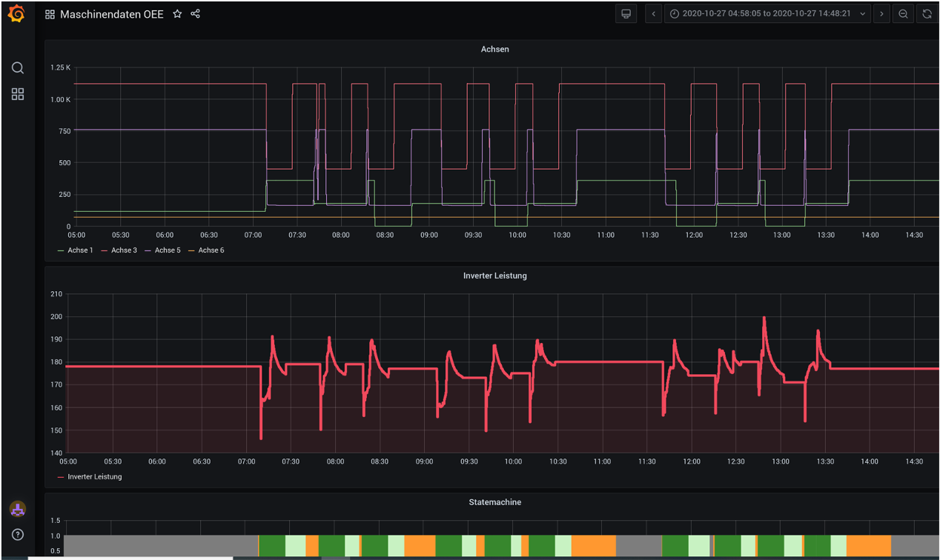Open the Inverter Leistung panel title menu
This screenshot has height=560, width=940.
pos(495,276)
